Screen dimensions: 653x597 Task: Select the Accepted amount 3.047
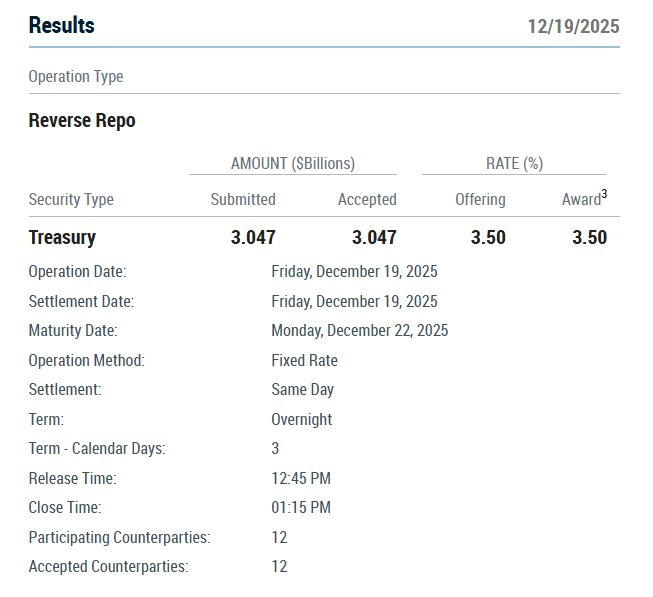click(x=374, y=237)
